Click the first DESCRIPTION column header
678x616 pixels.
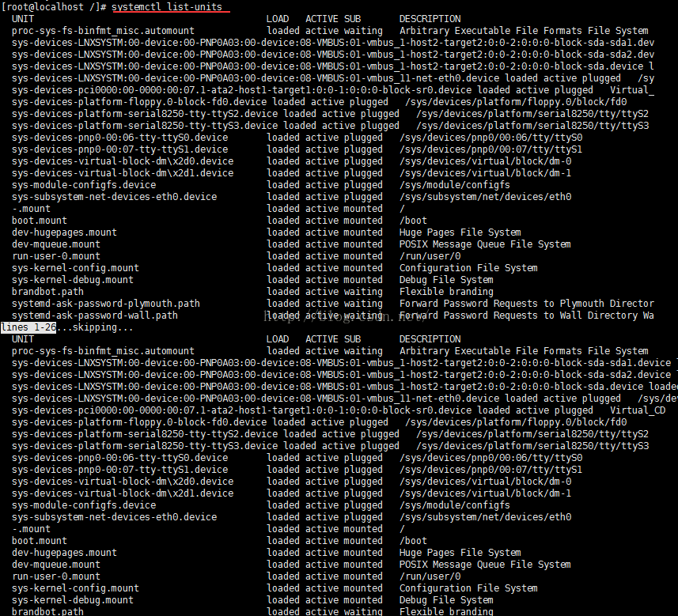(430, 19)
